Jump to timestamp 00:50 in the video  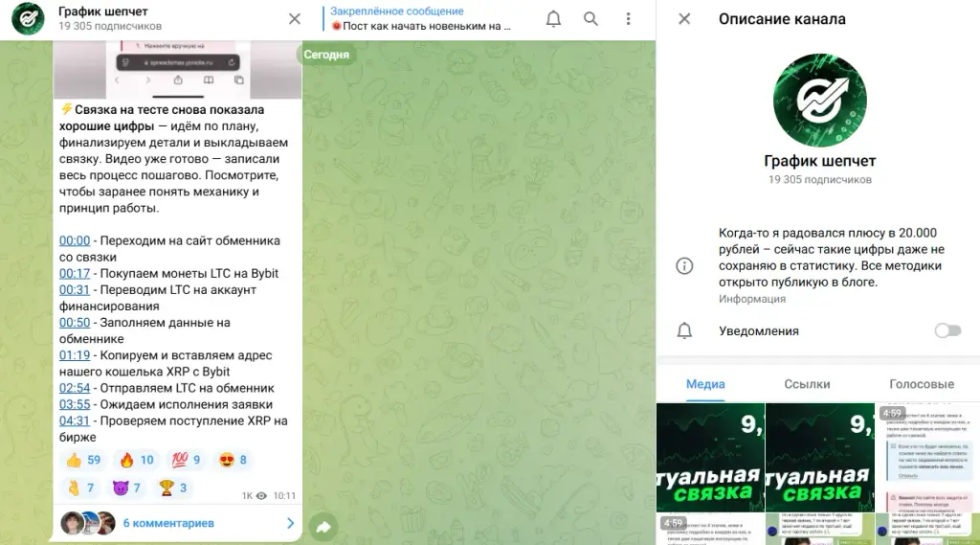click(75, 322)
